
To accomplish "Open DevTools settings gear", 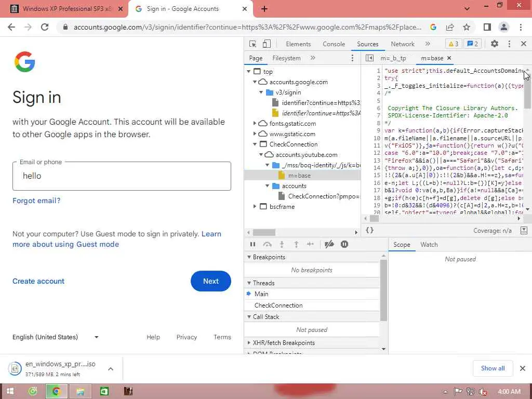I will click(495, 44).
